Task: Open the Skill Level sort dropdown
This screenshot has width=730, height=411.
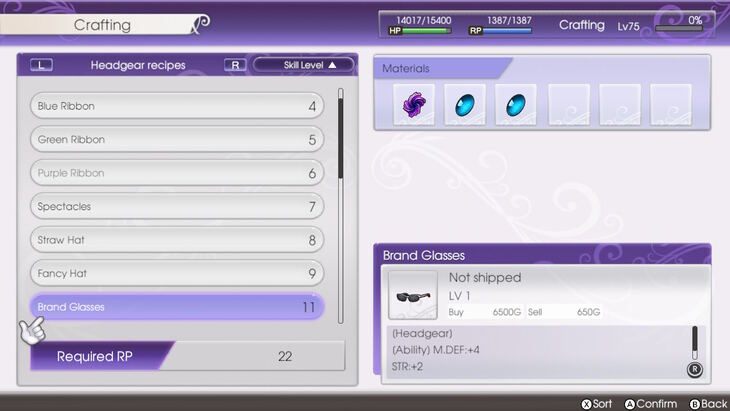Action: [304, 65]
